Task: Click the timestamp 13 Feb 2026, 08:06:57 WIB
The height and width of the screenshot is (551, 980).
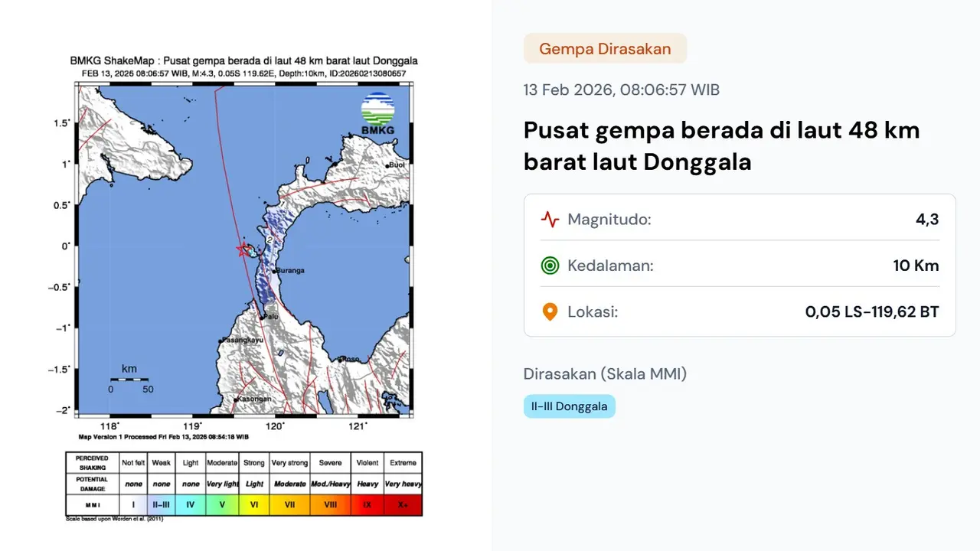Action: coord(622,90)
